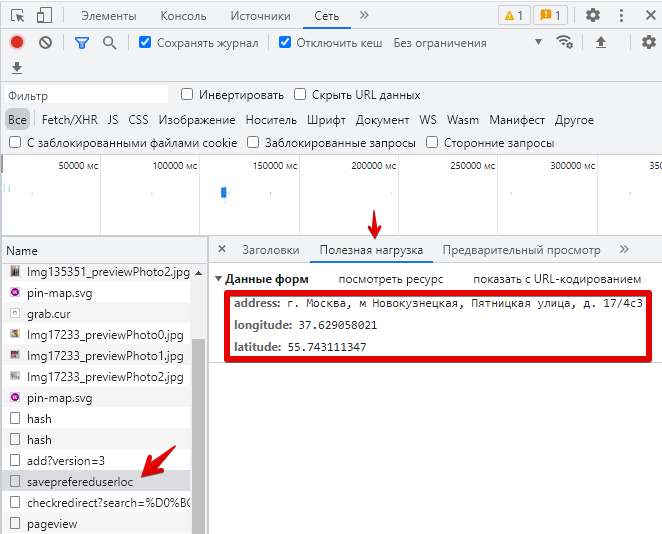Switch to the Консоль tab
This screenshot has width=662, height=534.
click(183, 16)
